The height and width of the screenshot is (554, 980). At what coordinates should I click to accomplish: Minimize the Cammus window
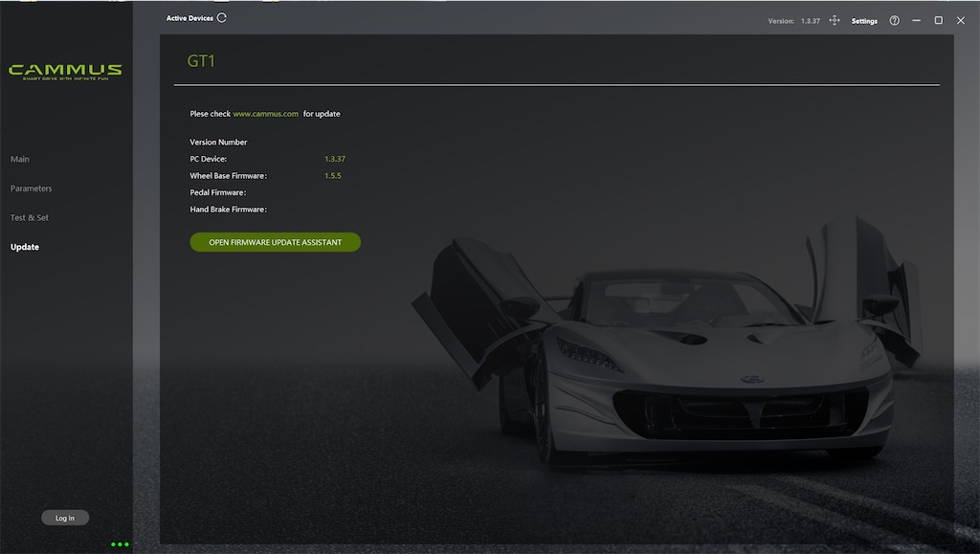pos(916,21)
